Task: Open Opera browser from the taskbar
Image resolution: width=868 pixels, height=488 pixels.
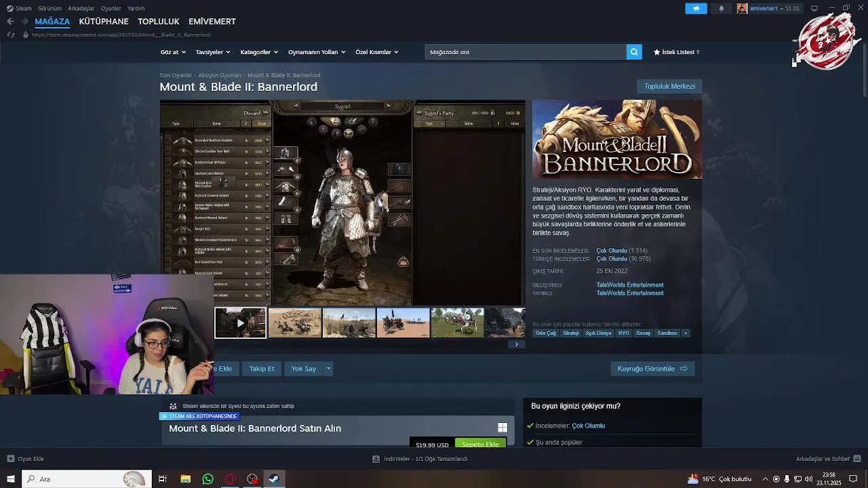Action: coord(230,479)
